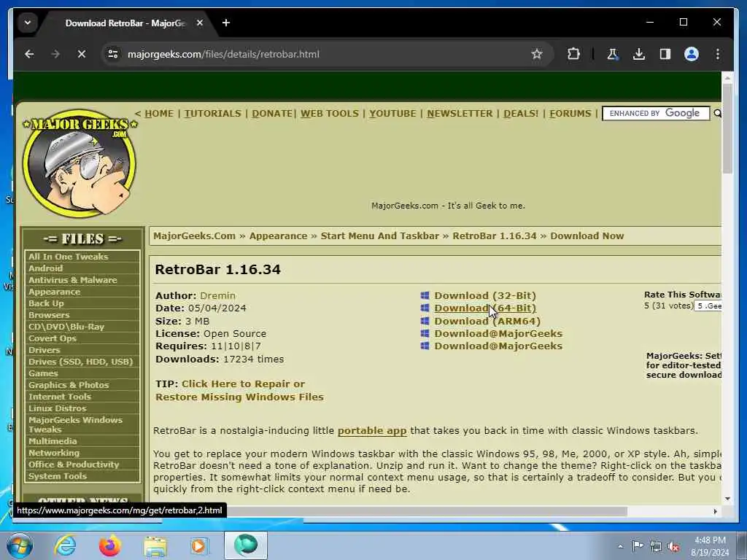Open the TUTORIALS nav menu item
Image resolution: width=747 pixels, height=560 pixels.
[212, 113]
